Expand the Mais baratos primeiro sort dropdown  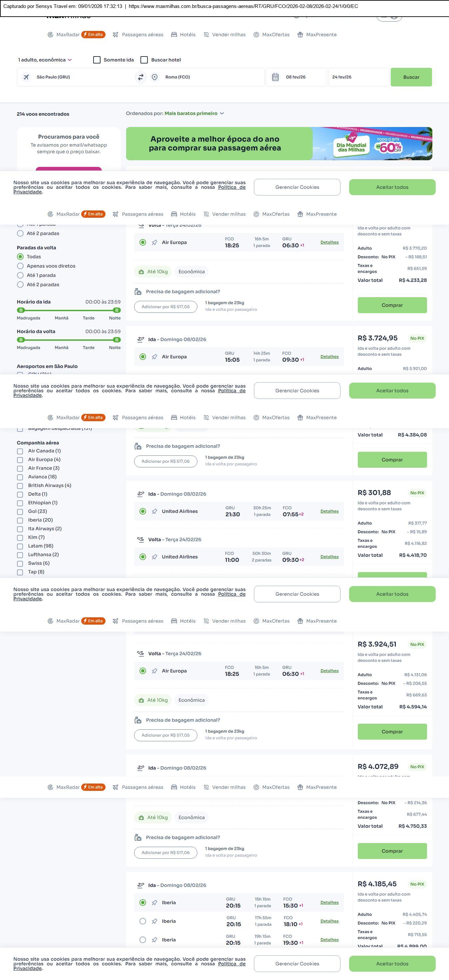[x=194, y=113]
